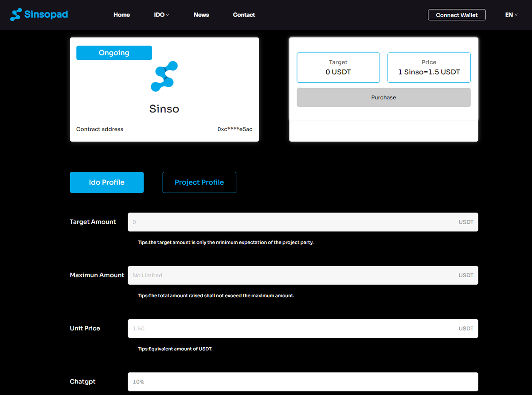Click the Target Amount input field

tap(303, 222)
